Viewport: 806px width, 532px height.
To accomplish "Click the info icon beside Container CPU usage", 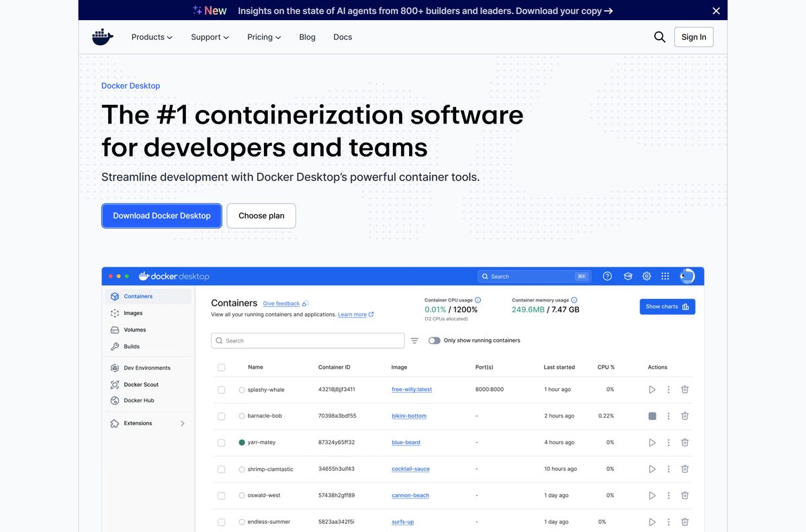I will (478, 300).
